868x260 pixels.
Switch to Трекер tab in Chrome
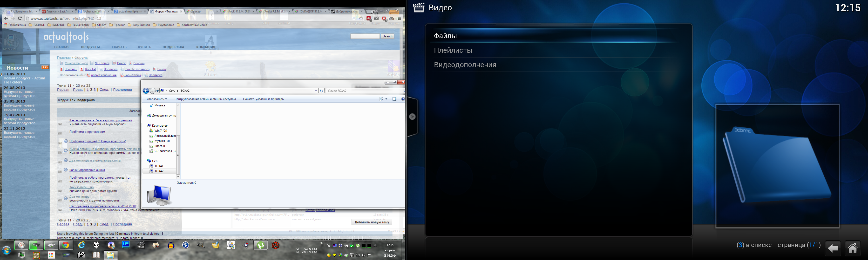[x=202, y=12]
